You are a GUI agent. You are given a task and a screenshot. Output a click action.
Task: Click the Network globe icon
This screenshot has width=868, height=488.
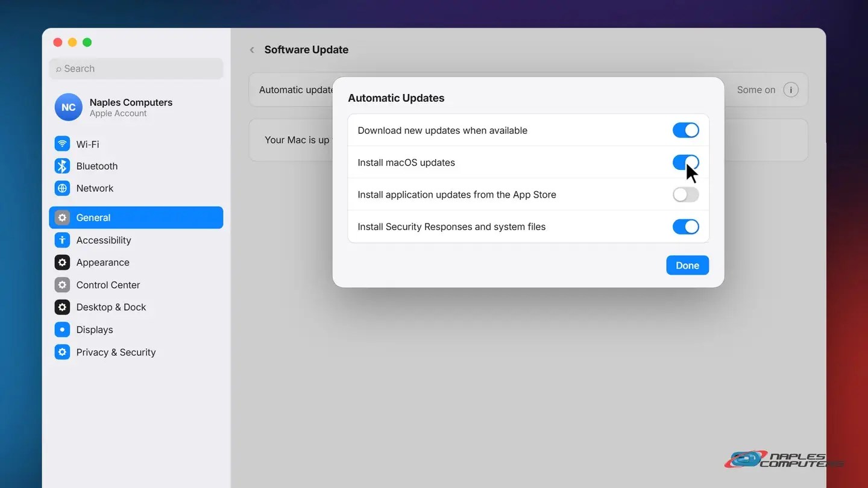tap(62, 188)
